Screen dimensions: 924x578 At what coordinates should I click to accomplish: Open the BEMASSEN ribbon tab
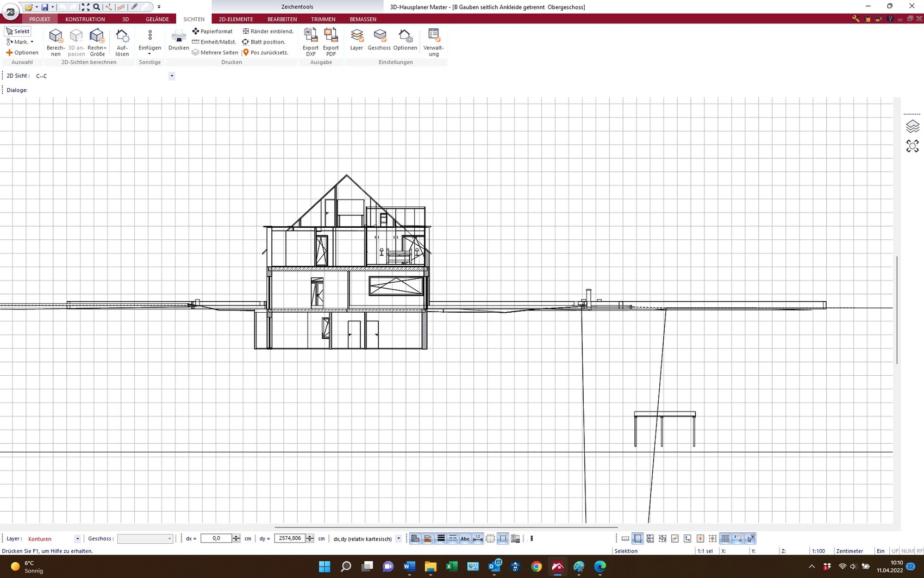pos(363,19)
